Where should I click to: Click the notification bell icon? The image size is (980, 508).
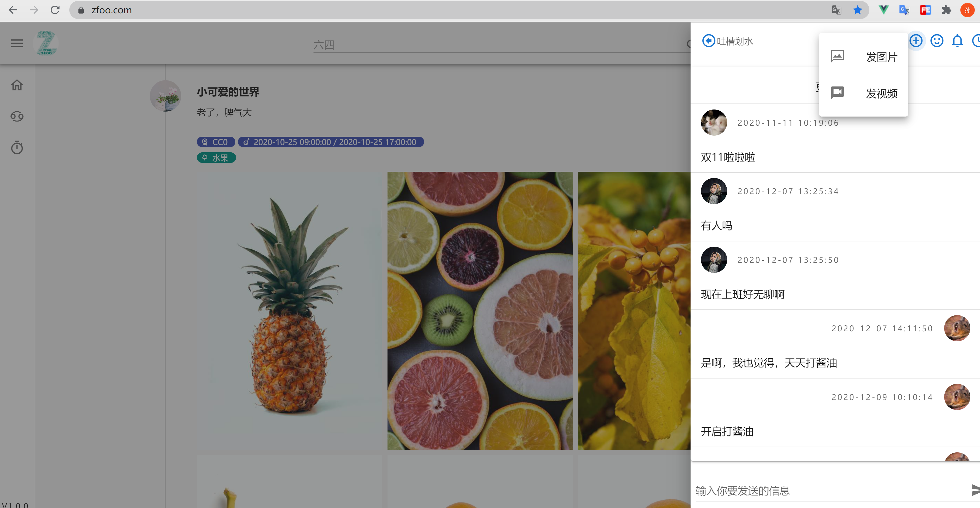(957, 41)
